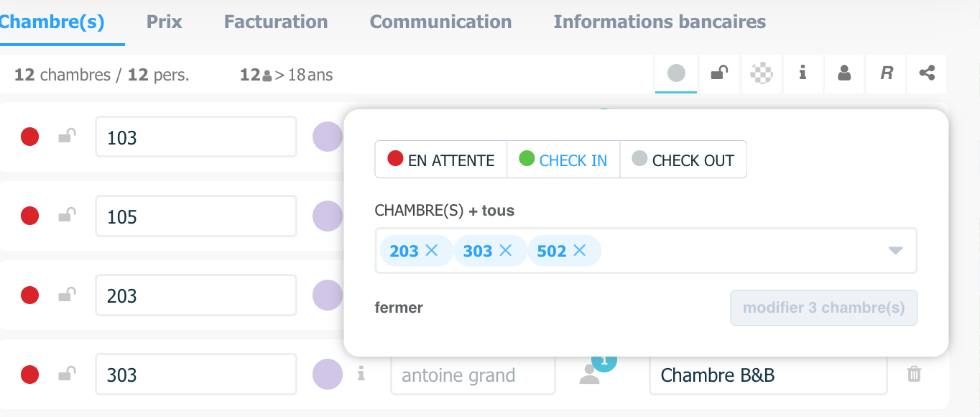Remove room 203 tag from selection
The height and width of the screenshot is (417, 980).
[x=431, y=250]
